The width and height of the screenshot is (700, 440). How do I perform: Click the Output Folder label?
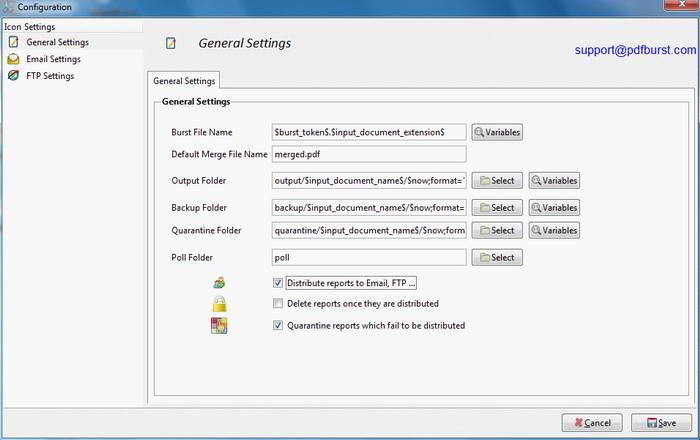(199, 181)
